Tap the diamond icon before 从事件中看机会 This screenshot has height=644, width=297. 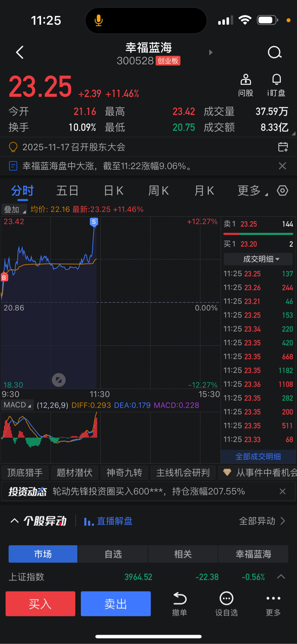pos(227,472)
